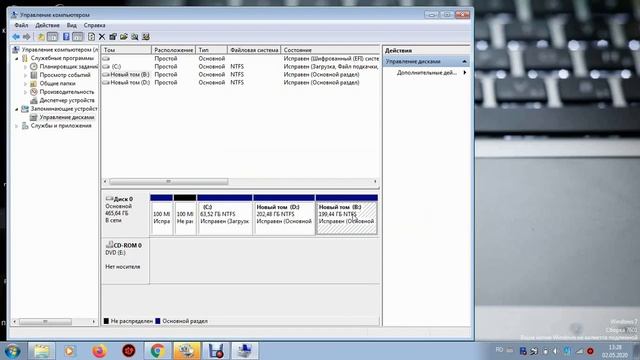Image resolution: width=640 pixels, height=360 pixels.
Task: Click the taskbar clock
Action: pyautogui.click(x=614, y=351)
